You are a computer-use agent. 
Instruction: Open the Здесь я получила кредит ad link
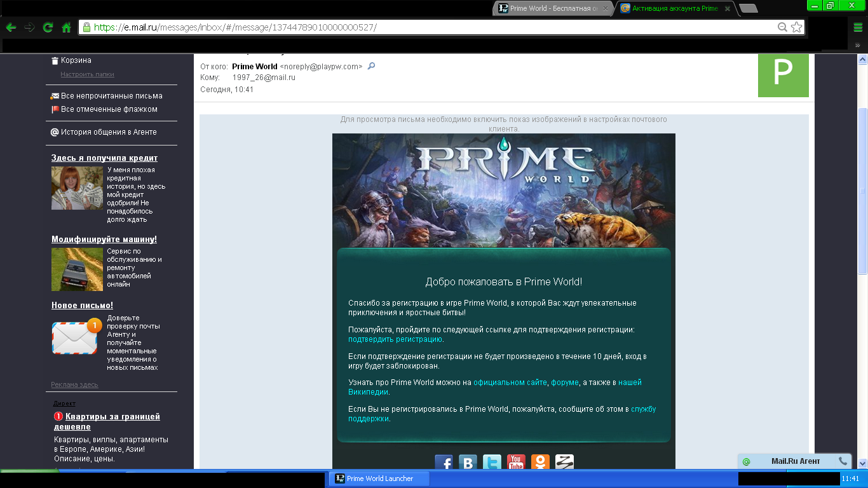click(104, 158)
